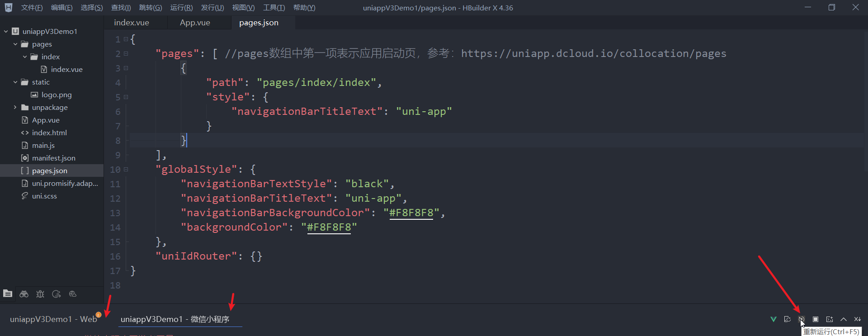The image size is (868, 336).
Task: Open the 文件(F) menu
Action: (32, 8)
